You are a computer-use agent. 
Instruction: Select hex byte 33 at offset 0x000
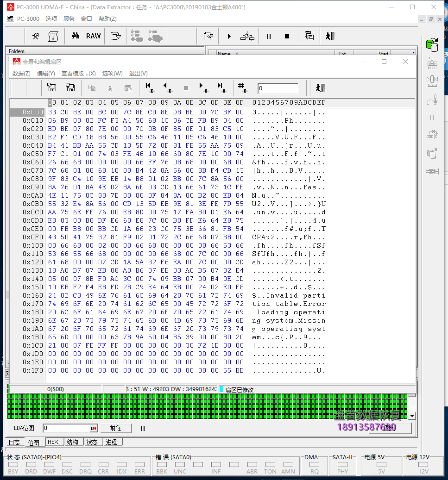click(x=52, y=112)
